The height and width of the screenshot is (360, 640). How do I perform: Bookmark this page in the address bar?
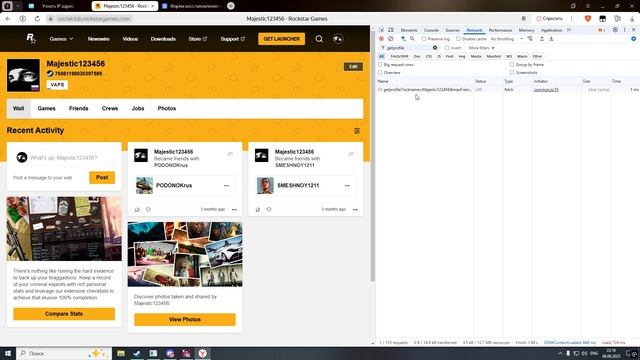[524, 19]
